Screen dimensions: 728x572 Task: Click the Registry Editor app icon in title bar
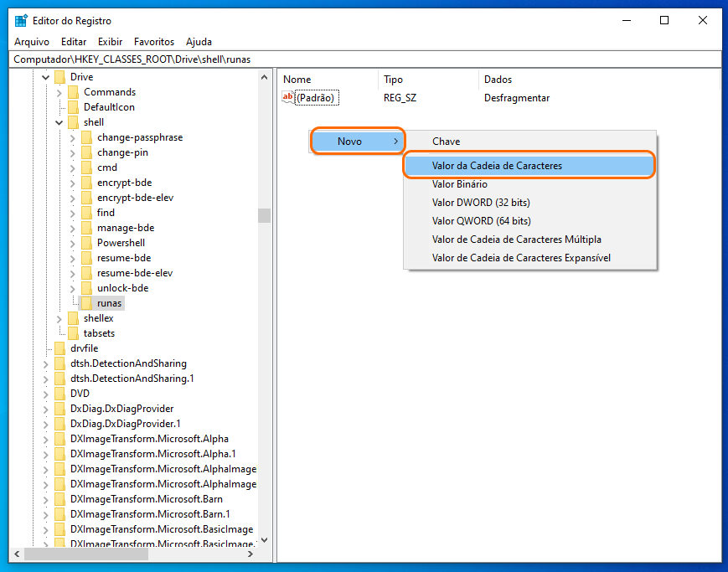click(21, 21)
